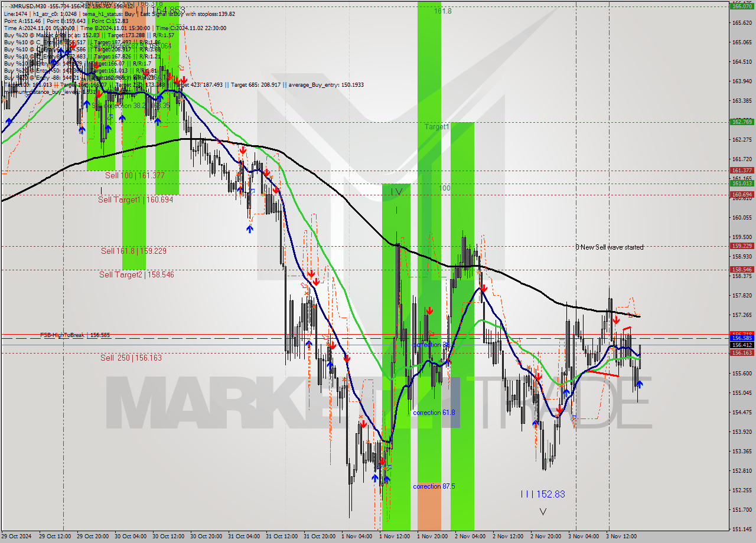Viewport: 756px width, 543px height.
Task: Click the 153.365 price scale value
Action: pos(741,451)
